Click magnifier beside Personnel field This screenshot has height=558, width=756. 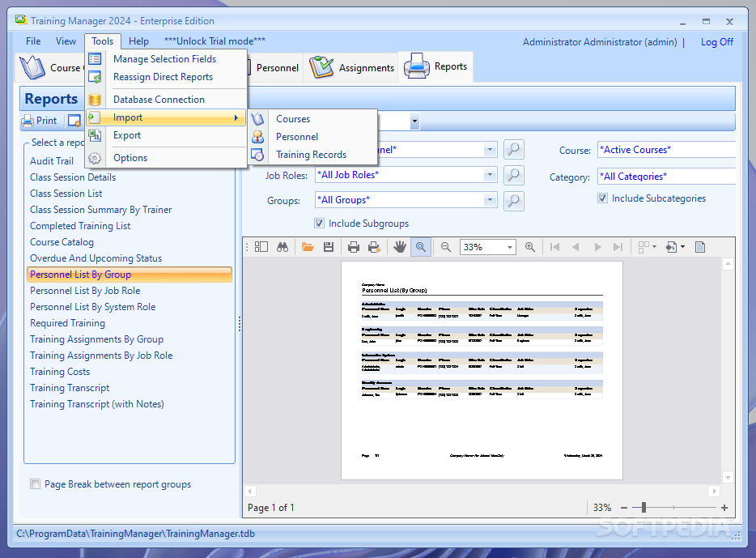514,149
